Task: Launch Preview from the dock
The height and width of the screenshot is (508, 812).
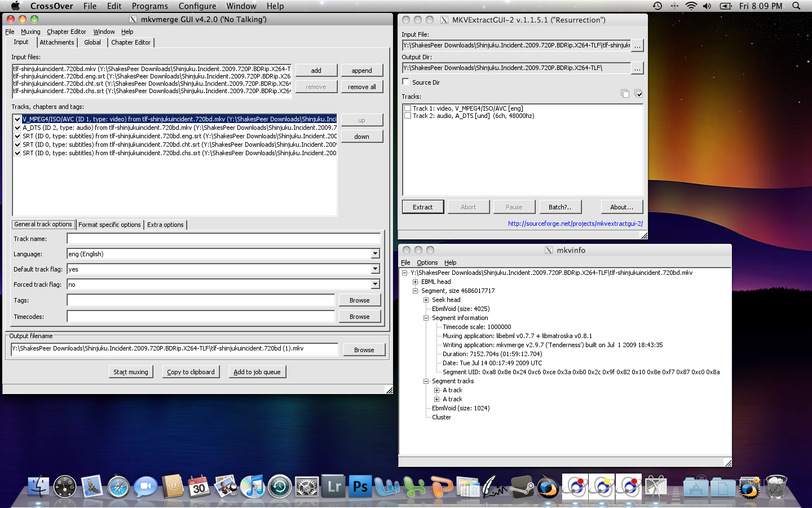Action: tap(226, 487)
